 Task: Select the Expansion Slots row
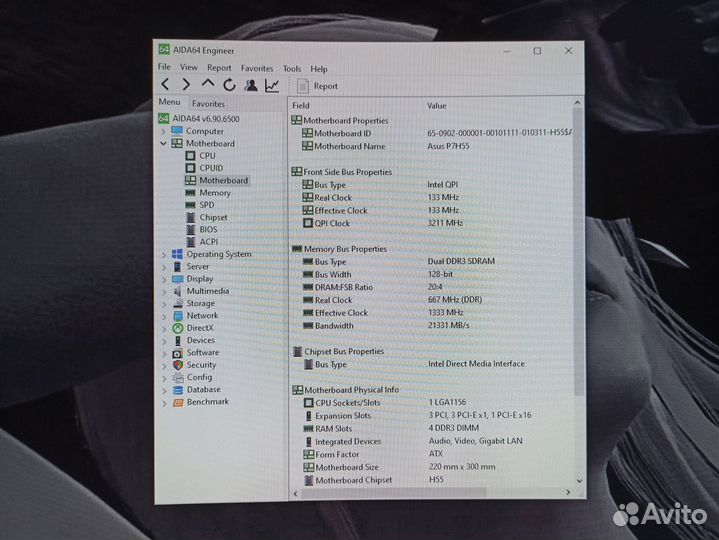(431, 415)
